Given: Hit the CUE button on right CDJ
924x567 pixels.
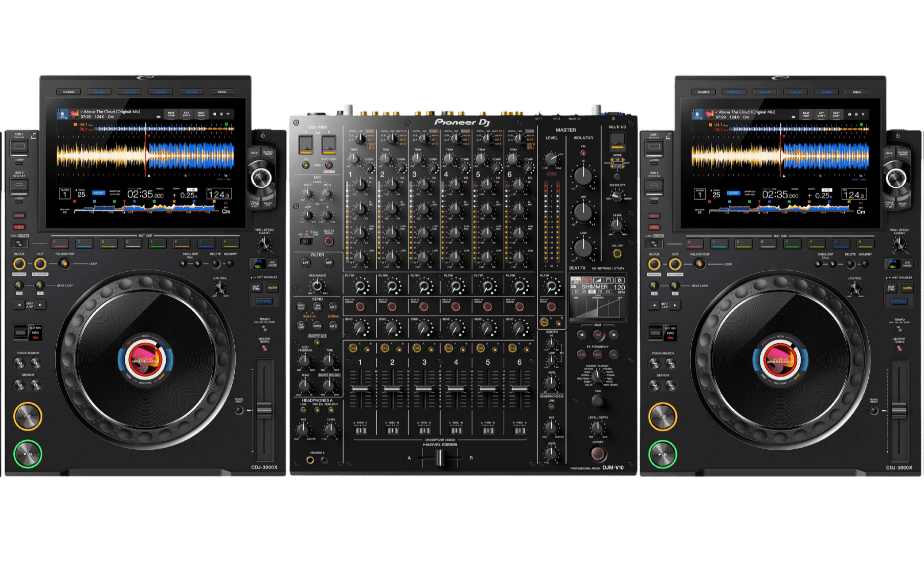Looking at the screenshot, I should 662,417.
